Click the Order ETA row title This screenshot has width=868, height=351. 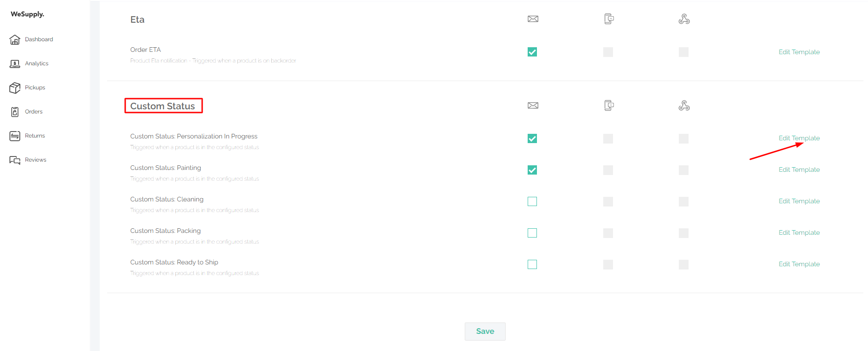pyautogui.click(x=146, y=50)
